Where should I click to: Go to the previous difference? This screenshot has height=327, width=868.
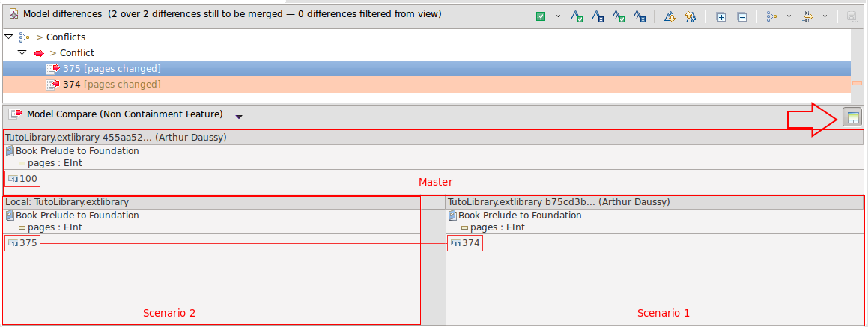[691, 16]
